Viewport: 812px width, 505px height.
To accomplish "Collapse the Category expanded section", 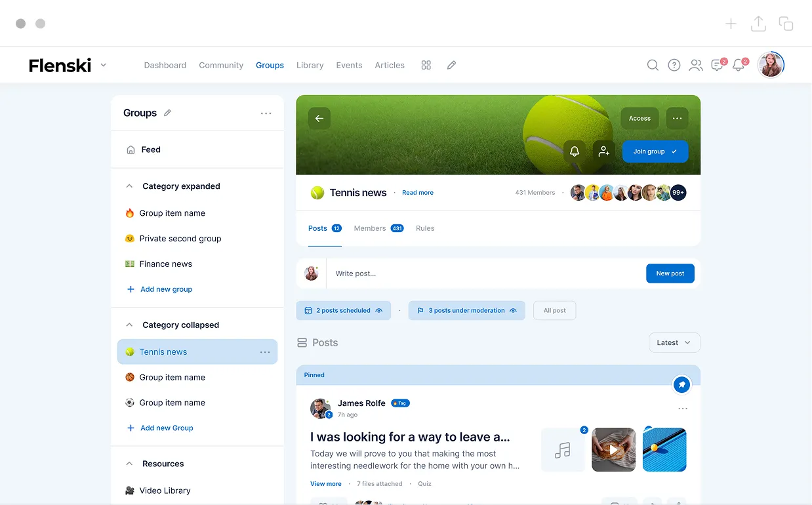I will click(129, 186).
